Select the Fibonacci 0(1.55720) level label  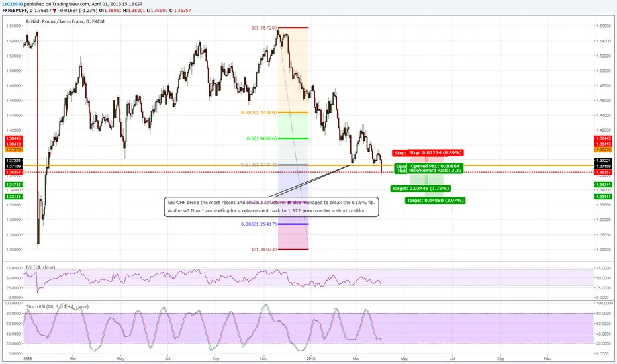point(264,28)
